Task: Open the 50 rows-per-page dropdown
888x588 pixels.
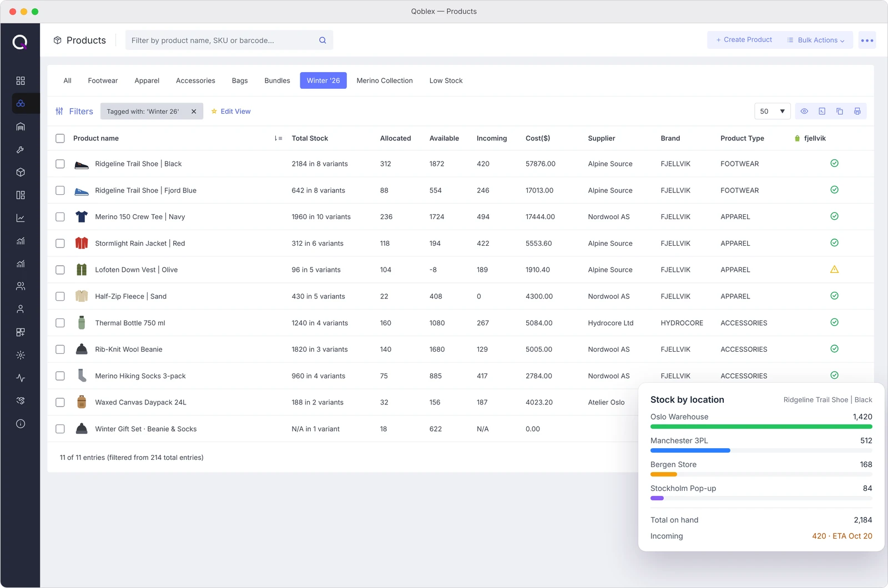Action: [772, 111]
